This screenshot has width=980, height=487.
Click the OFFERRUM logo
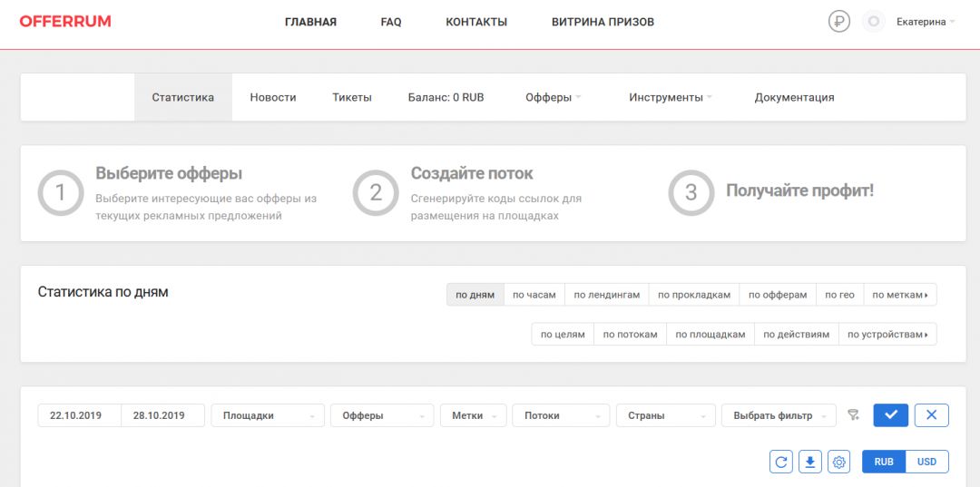(x=65, y=22)
